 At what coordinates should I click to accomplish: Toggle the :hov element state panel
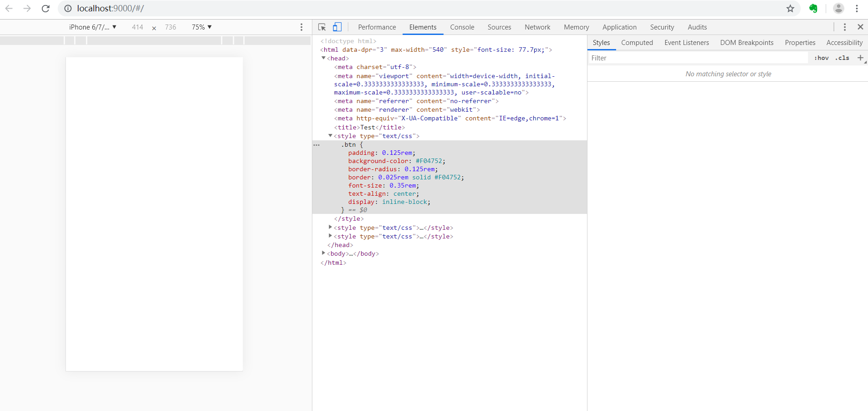[x=822, y=58]
